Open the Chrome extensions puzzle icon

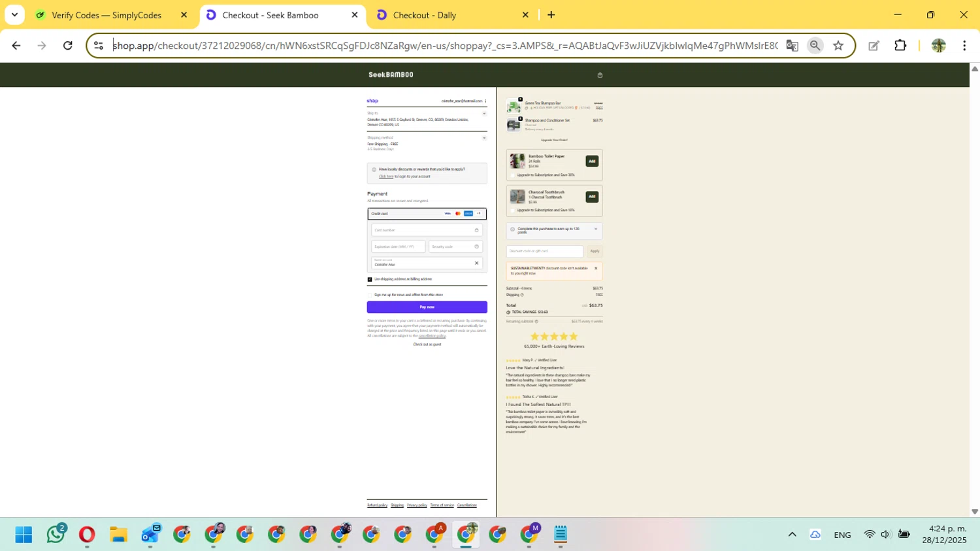click(900, 45)
